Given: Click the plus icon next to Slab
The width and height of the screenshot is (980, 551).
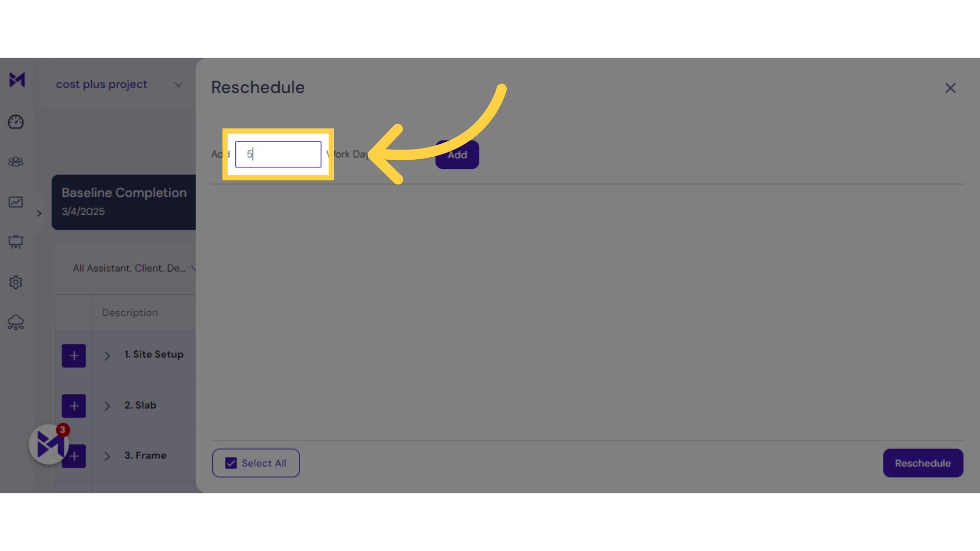Looking at the screenshot, I should pos(74,405).
